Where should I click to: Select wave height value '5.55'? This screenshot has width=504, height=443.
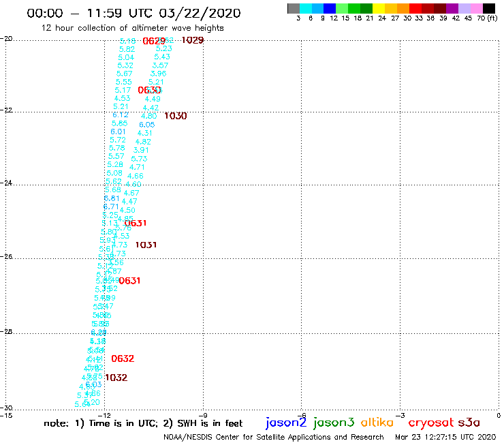point(124,82)
